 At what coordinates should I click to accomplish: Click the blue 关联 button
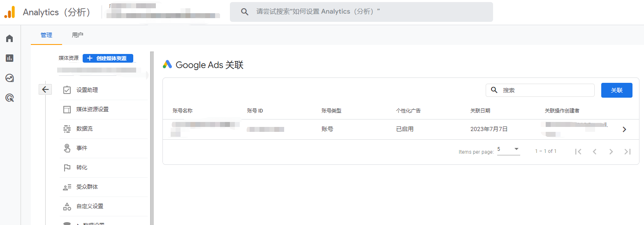coord(617,90)
